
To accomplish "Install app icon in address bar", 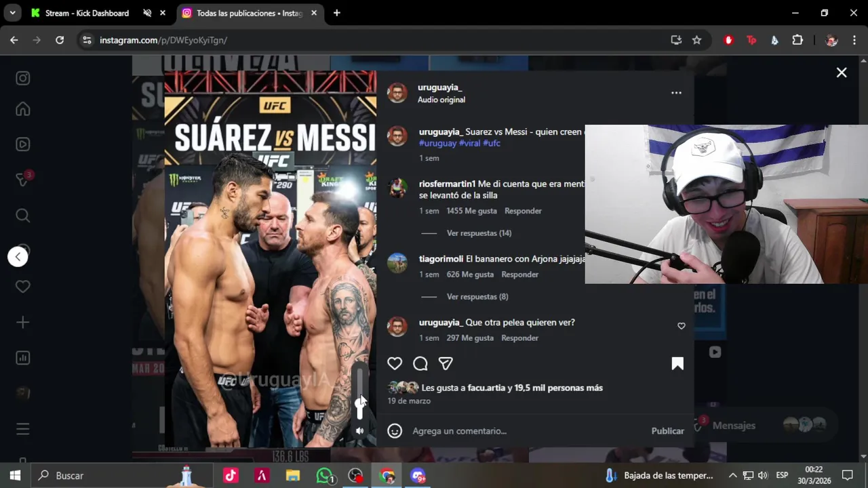I will [676, 40].
